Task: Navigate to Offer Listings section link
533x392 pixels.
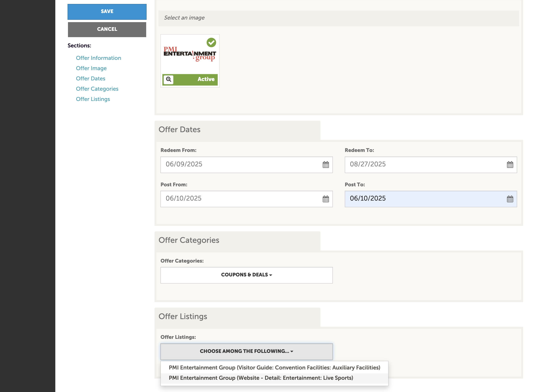Action: 93,99
